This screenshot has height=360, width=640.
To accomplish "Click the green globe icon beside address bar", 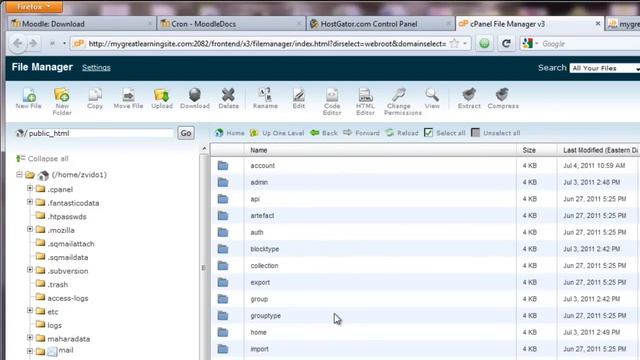I will [x=484, y=43].
